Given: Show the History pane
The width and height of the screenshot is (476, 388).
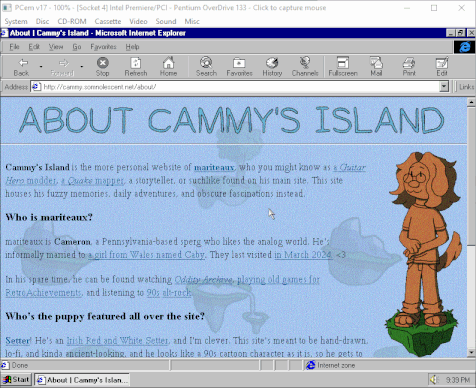Looking at the screenshot, I should pos(272,67).
